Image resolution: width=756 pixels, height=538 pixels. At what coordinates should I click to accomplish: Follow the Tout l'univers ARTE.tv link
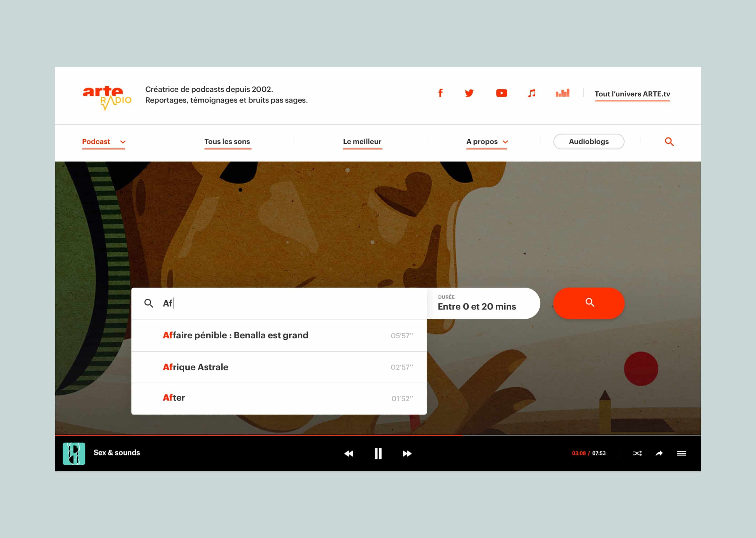pos(632,94)
